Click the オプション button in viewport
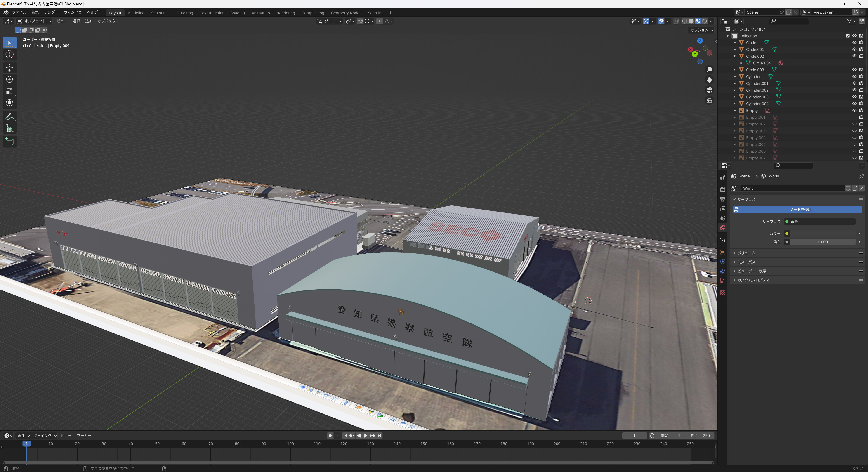The image size is (868, 472). click(x=702, y=30)
